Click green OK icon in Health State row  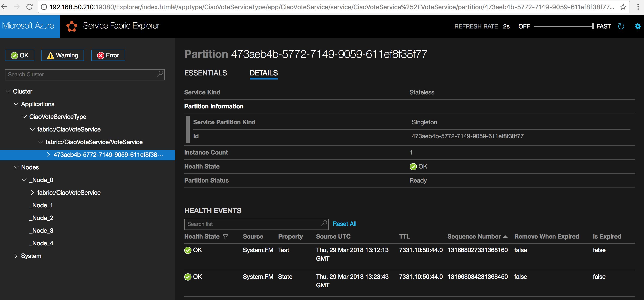point(413,167)
